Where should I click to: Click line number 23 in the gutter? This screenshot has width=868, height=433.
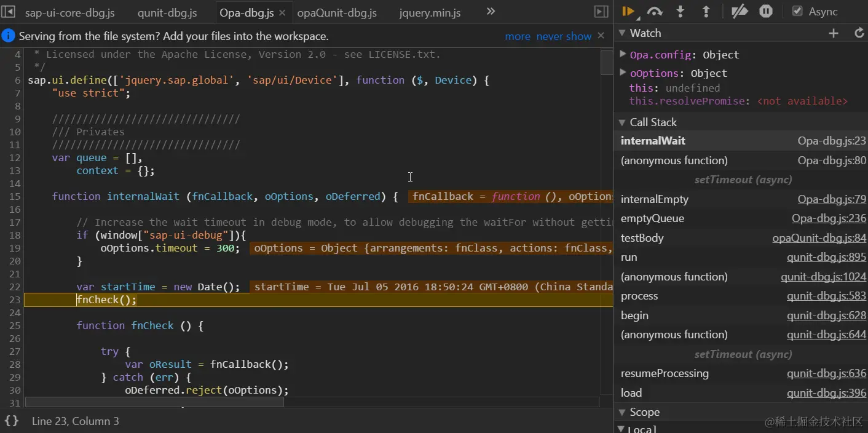pos(15,300)
